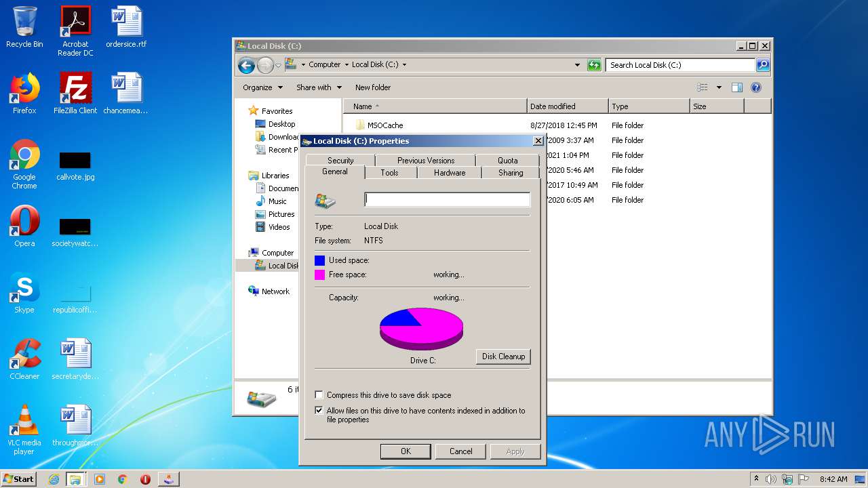Click the Start button
Screen dimensions: 868x488
tap(18, 479)
